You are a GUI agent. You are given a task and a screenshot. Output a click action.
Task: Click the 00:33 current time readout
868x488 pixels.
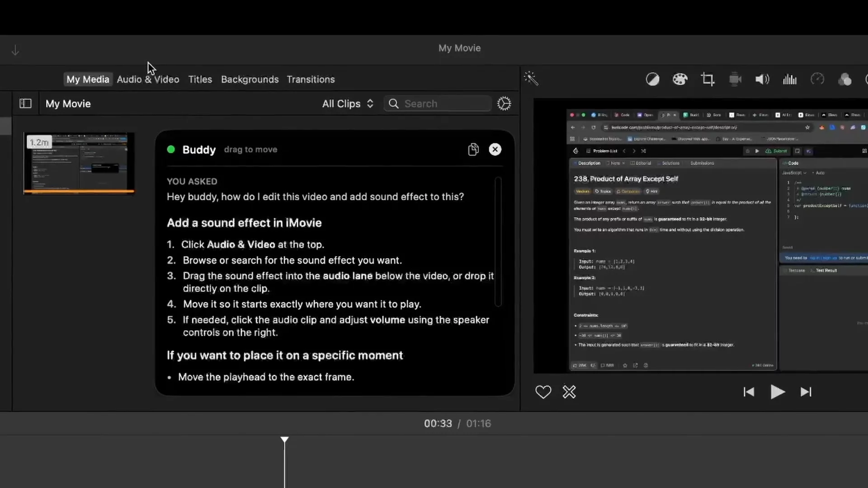click(x=438, y=423)
